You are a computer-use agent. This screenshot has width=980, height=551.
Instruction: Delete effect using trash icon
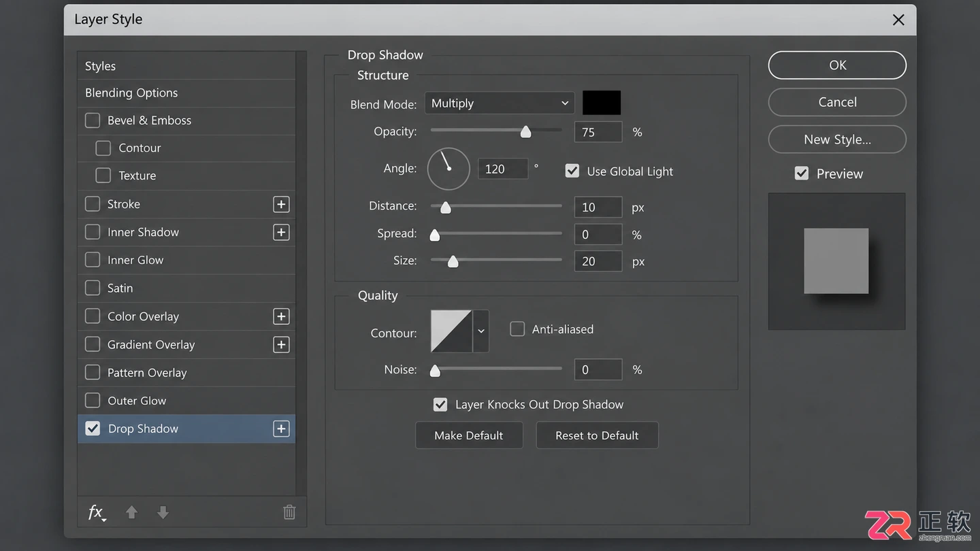pyautogui.click(x=289, y=512)
